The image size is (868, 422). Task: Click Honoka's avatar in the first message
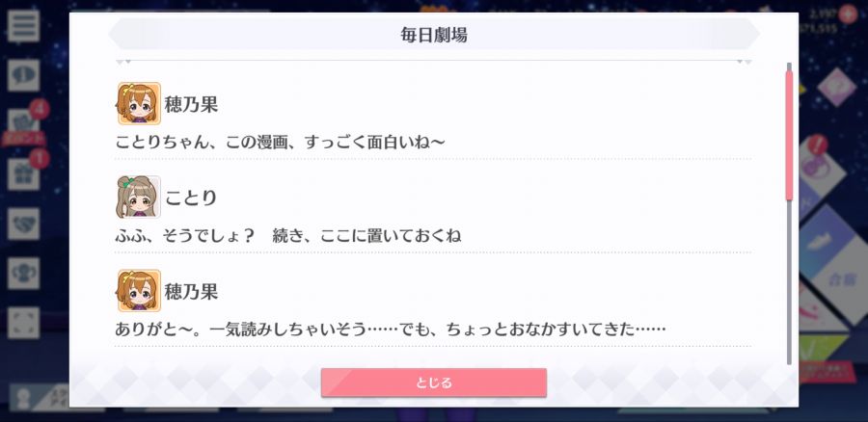139,103
